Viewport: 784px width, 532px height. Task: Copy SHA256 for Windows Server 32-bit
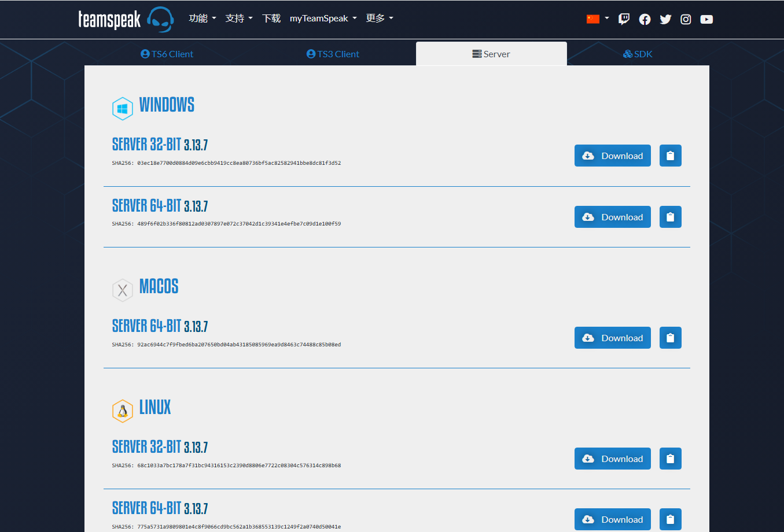[670, 156]
